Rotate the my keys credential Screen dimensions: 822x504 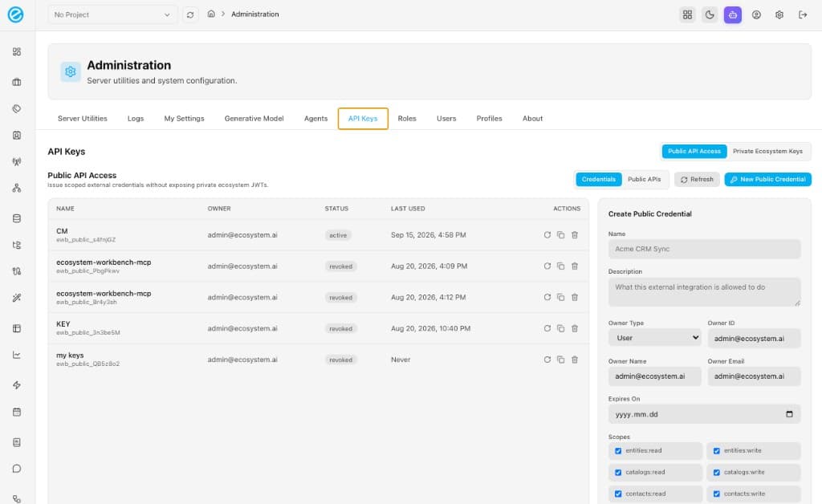[547, 360]
